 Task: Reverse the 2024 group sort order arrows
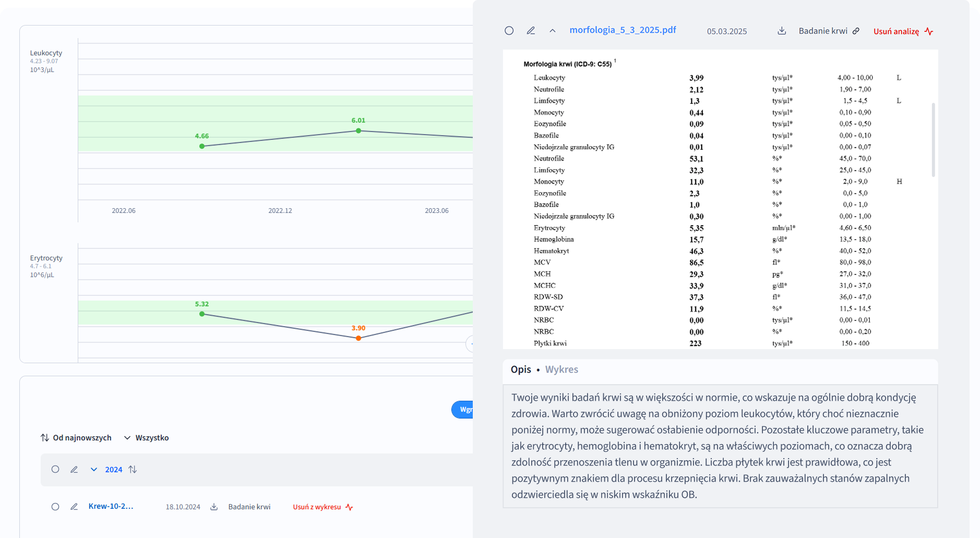click(133, 470)
